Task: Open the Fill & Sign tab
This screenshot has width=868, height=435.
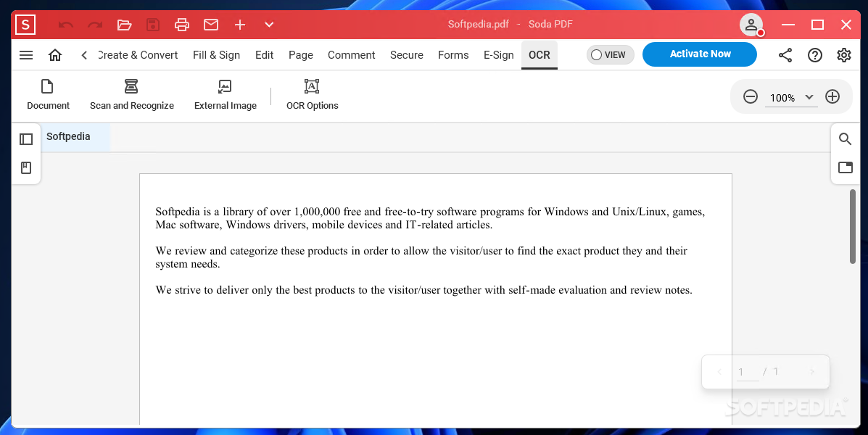Action: click(x=216, y=55)
